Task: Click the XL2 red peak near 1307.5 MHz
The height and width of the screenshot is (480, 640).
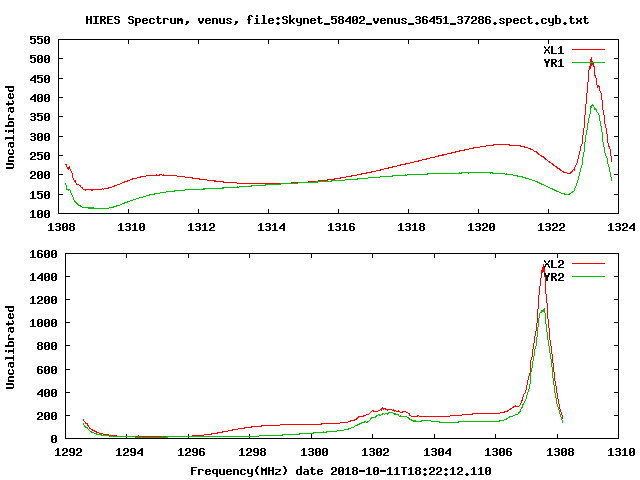Action: point(543,267)
